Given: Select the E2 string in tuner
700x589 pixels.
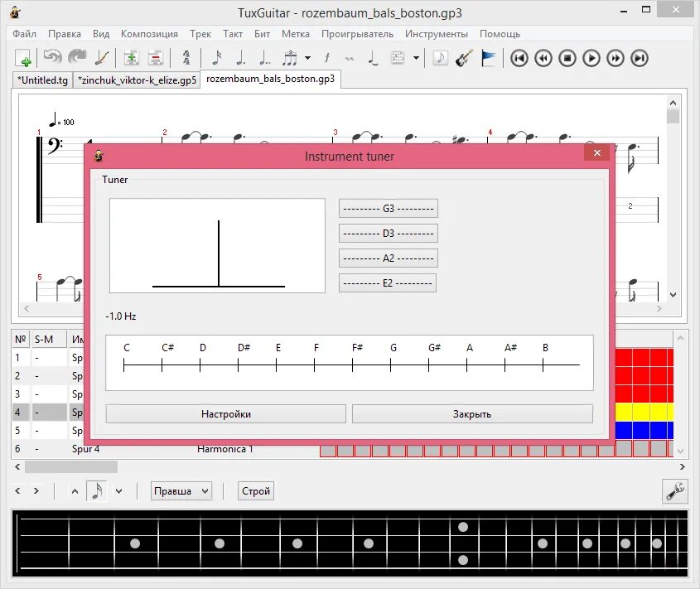Looking at the screenshot, I should point(388,283).
